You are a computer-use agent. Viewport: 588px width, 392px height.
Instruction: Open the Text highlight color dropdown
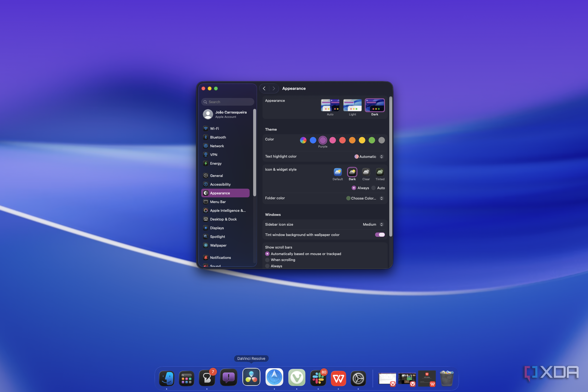pos(369,157)
